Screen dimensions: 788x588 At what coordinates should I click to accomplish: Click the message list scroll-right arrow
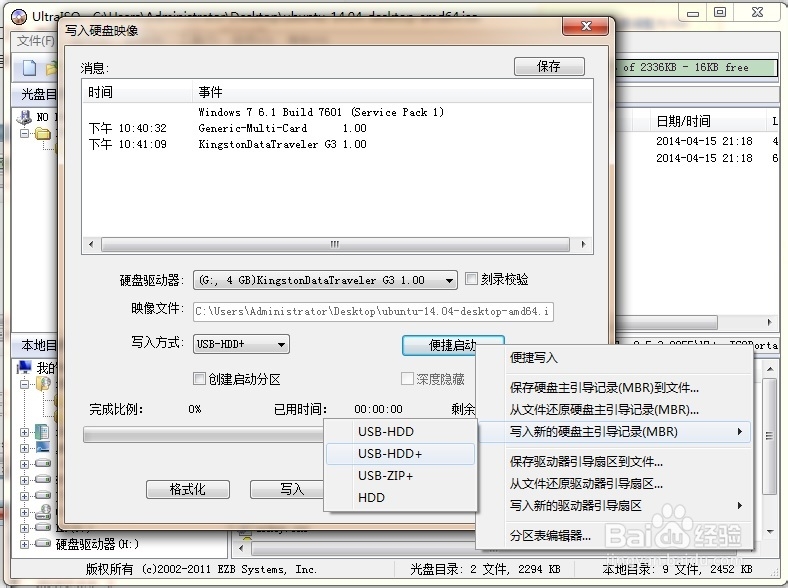(x=583, y=244)
